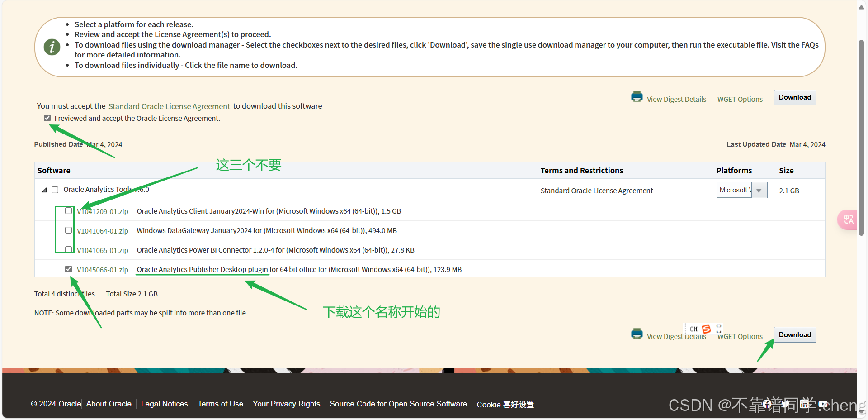Screen dimensions: 868x420
Task: Check the box next to V1041209-01.zip
Action: 68,210
